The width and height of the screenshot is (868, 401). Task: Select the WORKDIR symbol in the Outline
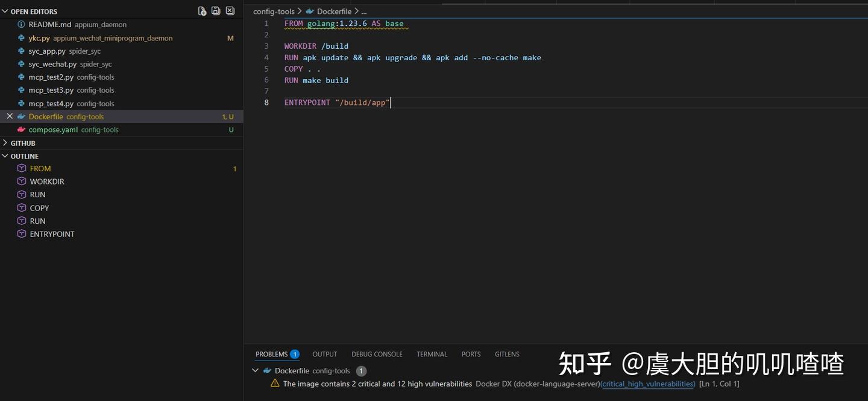click(47, 181)
